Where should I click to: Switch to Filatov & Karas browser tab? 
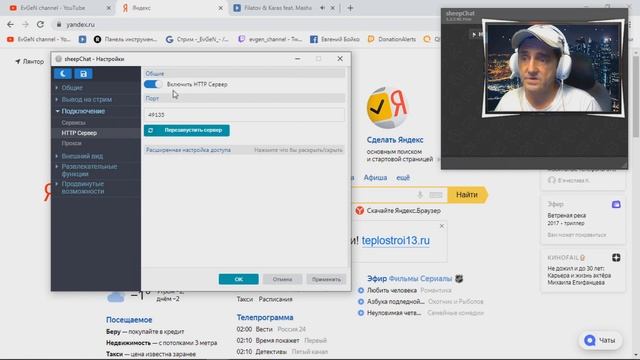pos(278,8)
